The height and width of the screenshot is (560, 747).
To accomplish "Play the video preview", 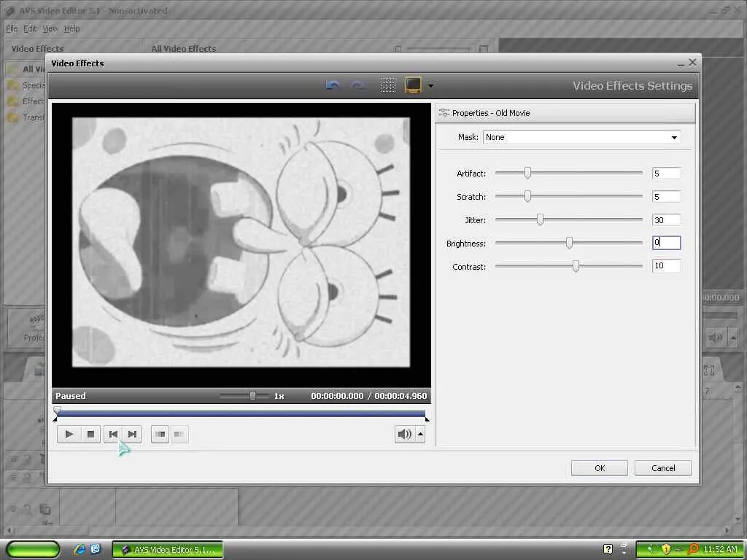I will pyautogui.click(x=69, y=435).
